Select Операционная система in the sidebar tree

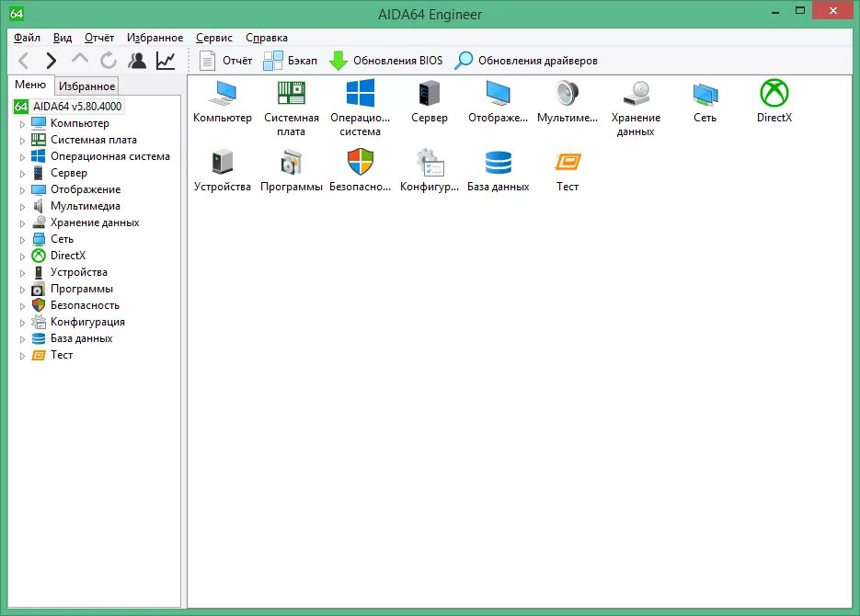(x=100, y=156)
